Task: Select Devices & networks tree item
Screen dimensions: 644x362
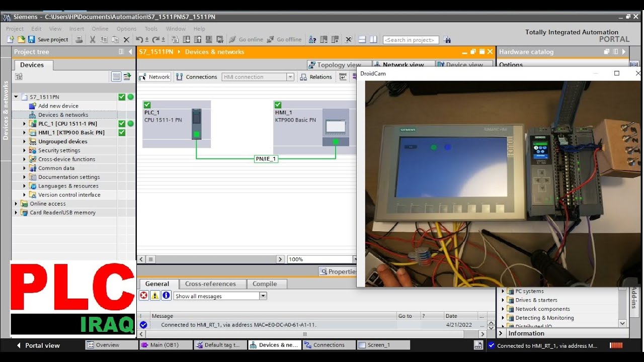Action: (63, 115)
